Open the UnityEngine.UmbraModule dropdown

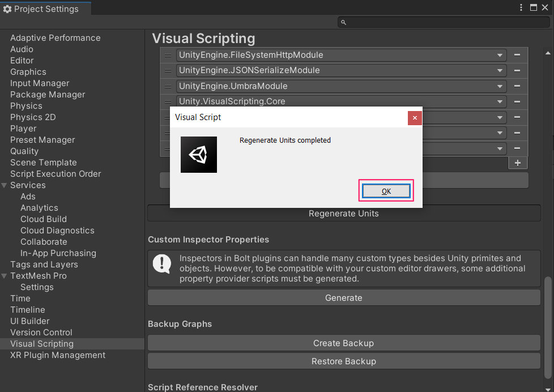(342, 86)
